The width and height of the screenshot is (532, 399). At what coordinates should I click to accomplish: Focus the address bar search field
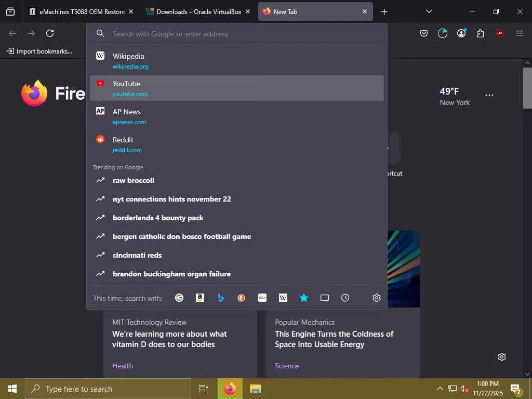(x=237, y=34)
